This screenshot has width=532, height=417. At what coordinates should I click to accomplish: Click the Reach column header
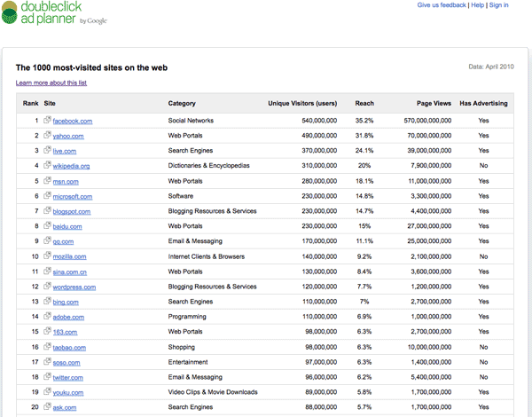[x=364, y=103]
